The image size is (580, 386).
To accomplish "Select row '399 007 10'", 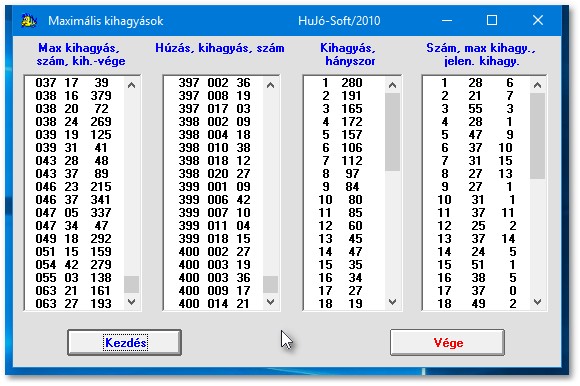I will click(x=214, y=212).
